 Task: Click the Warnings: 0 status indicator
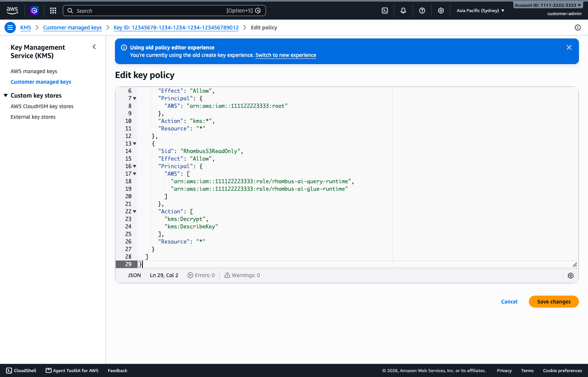coord(242,275)
